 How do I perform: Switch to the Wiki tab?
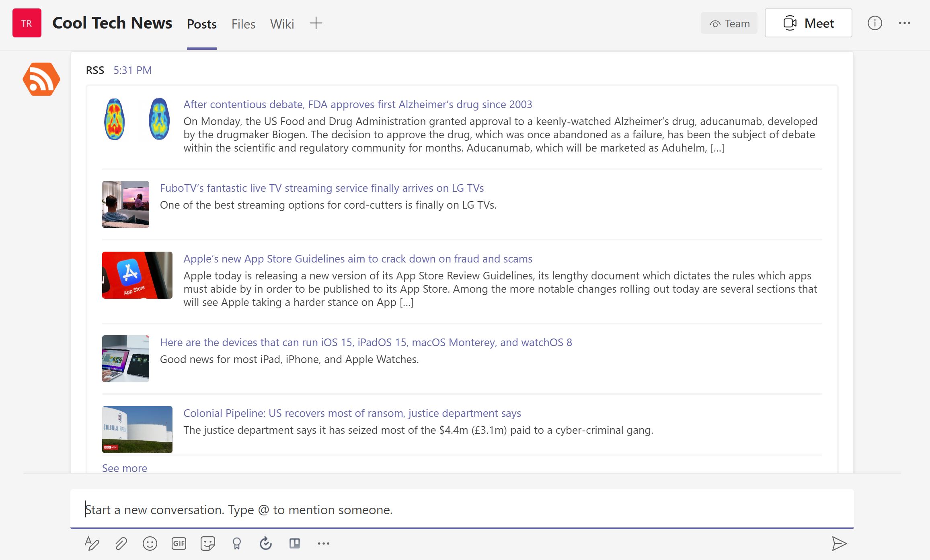(x=282, y=23)
